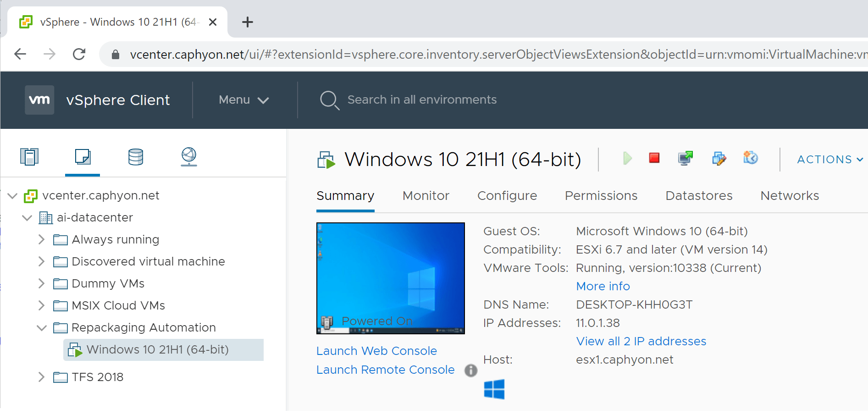Expand the Dummy VMs folder
Viewport: 868px width, 415px height.
(41, 283)
